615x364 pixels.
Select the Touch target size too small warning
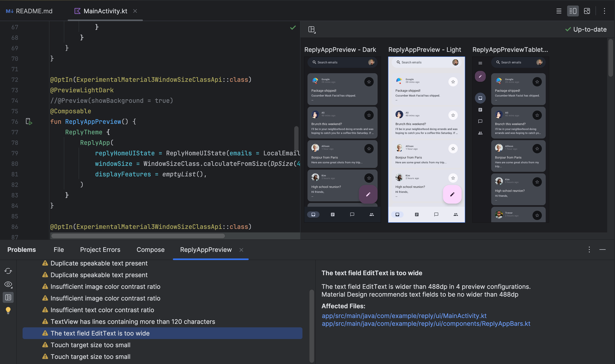tap(90, 345)
